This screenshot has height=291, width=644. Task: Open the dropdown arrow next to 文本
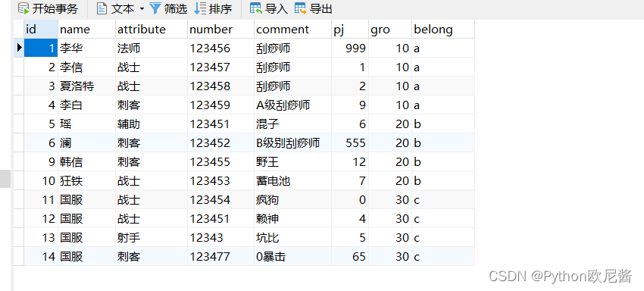point(142,8)
